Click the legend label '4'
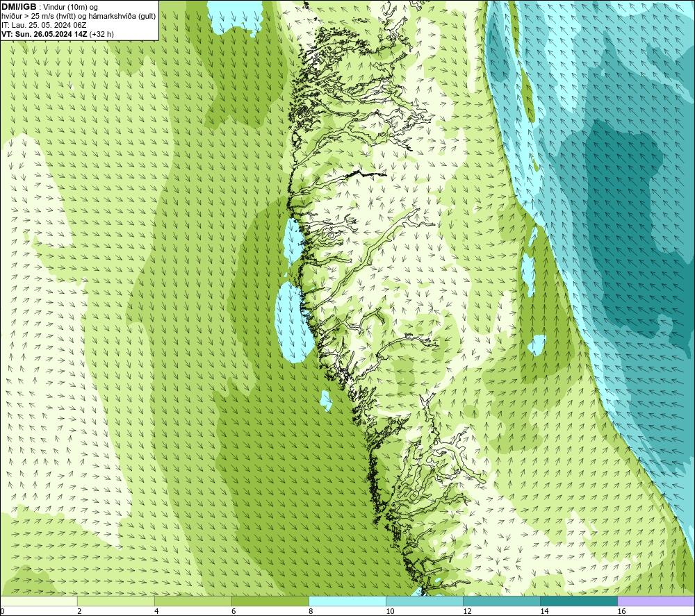 [156, 611]
